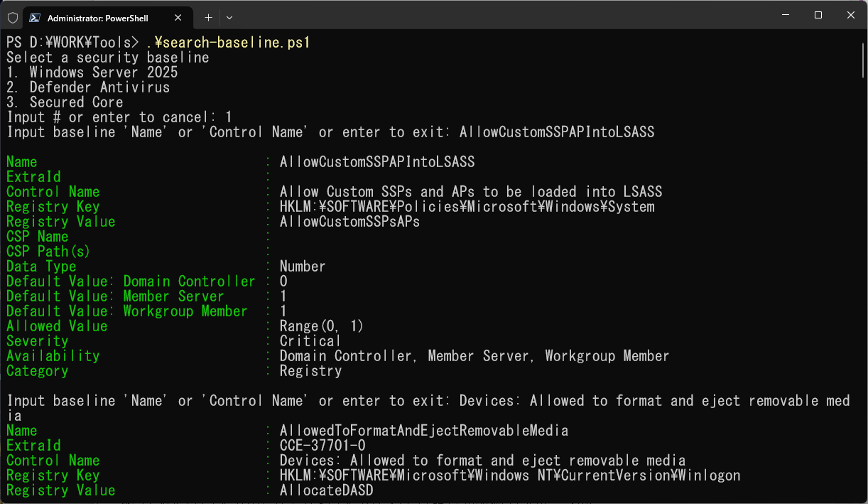Screen dimensions: 868x504
Task: Close the Administrator: PowerShell tab
Action: [178, 17]
